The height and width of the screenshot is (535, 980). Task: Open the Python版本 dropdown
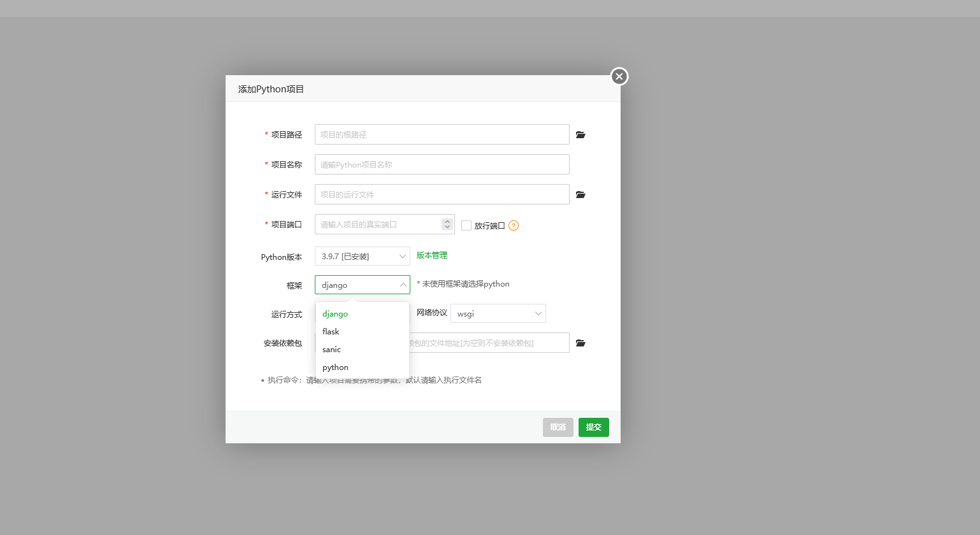point(363,256)
